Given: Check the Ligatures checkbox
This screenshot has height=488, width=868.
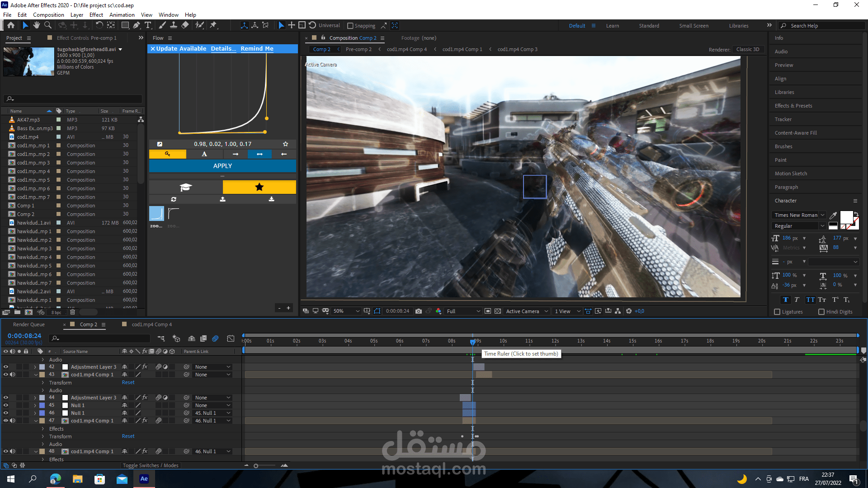Looking at the screenshot, I should [777, 312].
